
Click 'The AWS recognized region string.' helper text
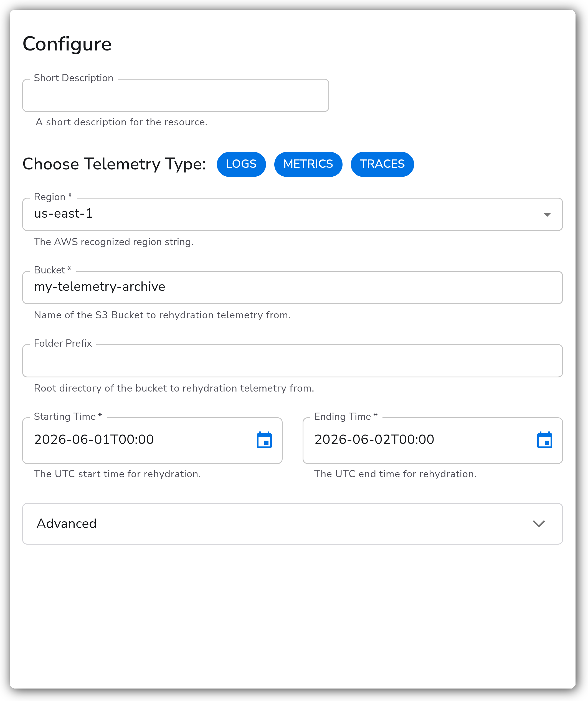[113, 242]
